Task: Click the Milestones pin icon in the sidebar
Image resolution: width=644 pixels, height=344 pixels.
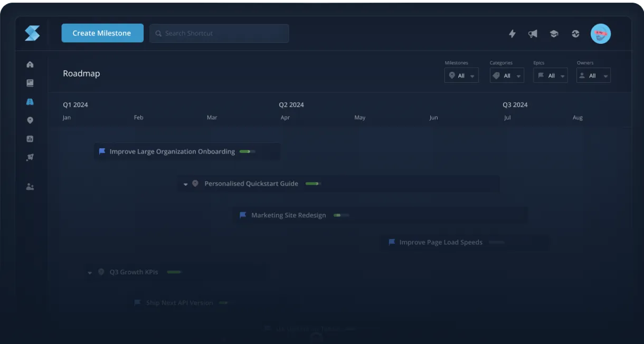Action: 30,120
